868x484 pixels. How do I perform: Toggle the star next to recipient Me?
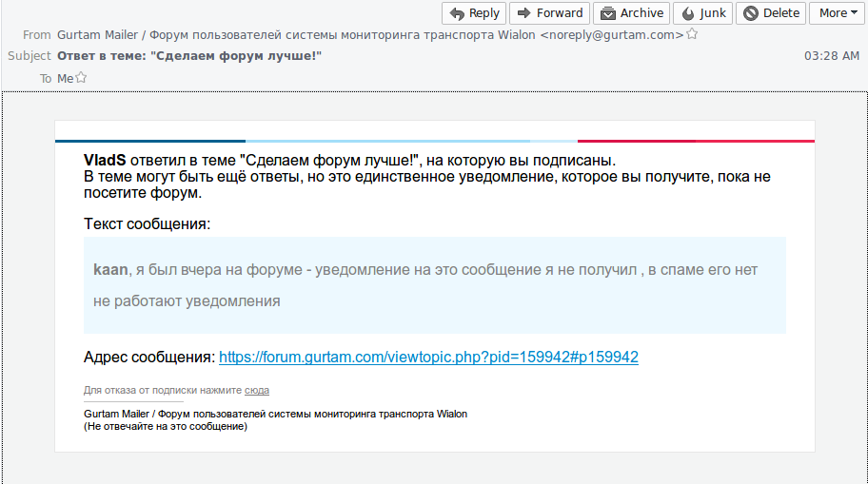click(81, 78)
